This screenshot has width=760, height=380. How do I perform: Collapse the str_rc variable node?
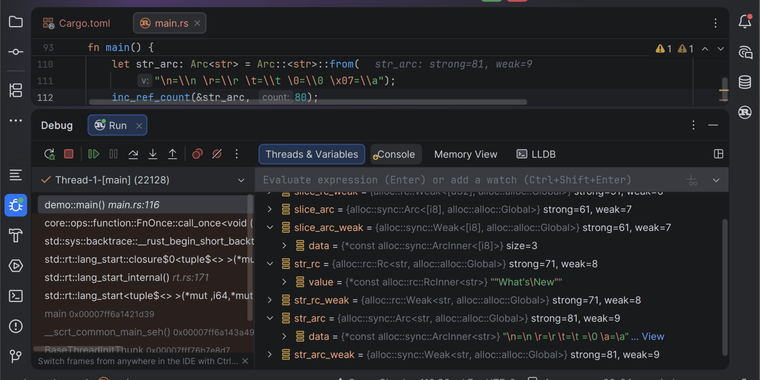click(270, 264)
